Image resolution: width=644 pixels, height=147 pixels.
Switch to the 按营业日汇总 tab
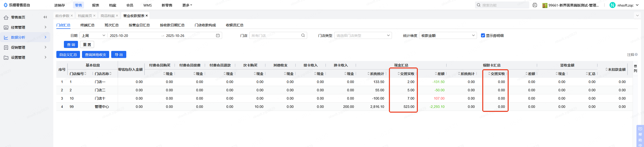click(x=139, y=25)
